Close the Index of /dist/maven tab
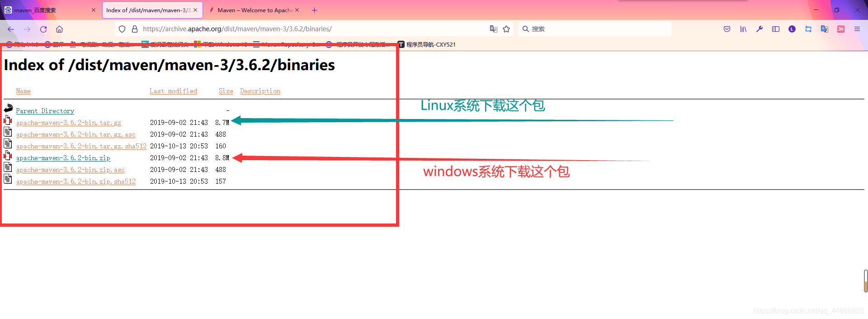The height and width of the screenshot is (319, 868). tap(195, 10)
